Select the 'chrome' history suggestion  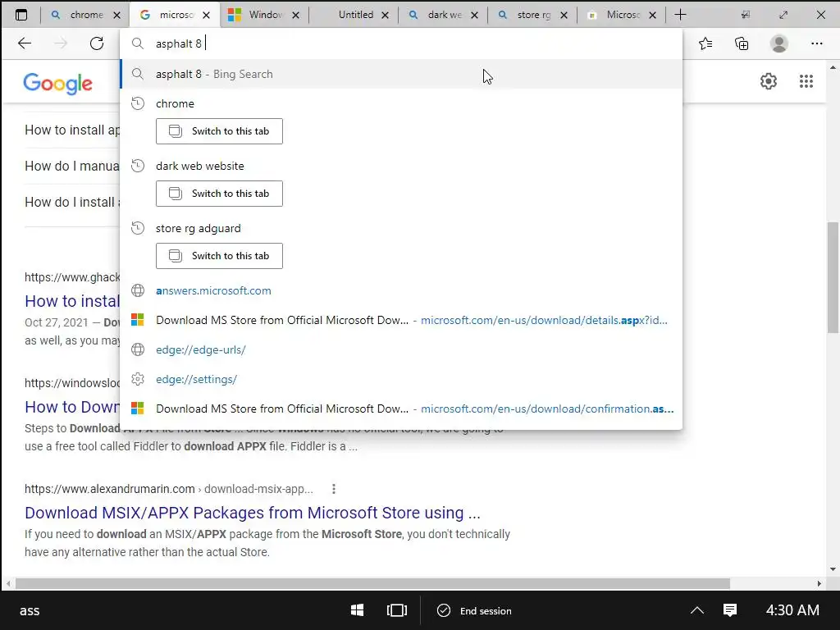401,103
